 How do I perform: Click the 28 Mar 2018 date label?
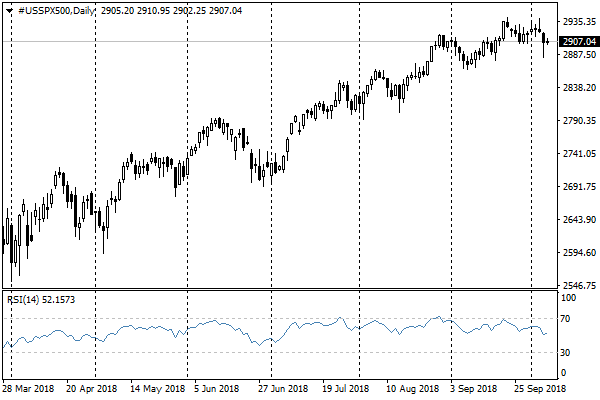point(28,388)
